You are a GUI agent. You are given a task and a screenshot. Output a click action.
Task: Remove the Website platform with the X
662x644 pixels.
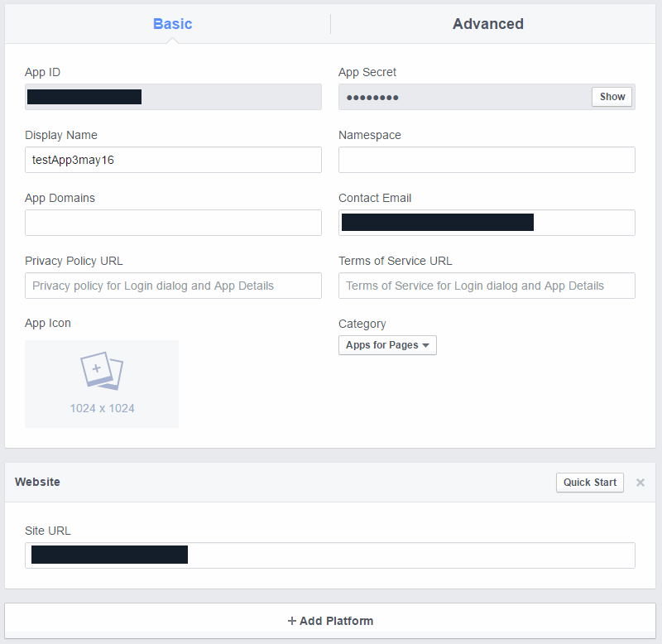(x=640, y=483)
